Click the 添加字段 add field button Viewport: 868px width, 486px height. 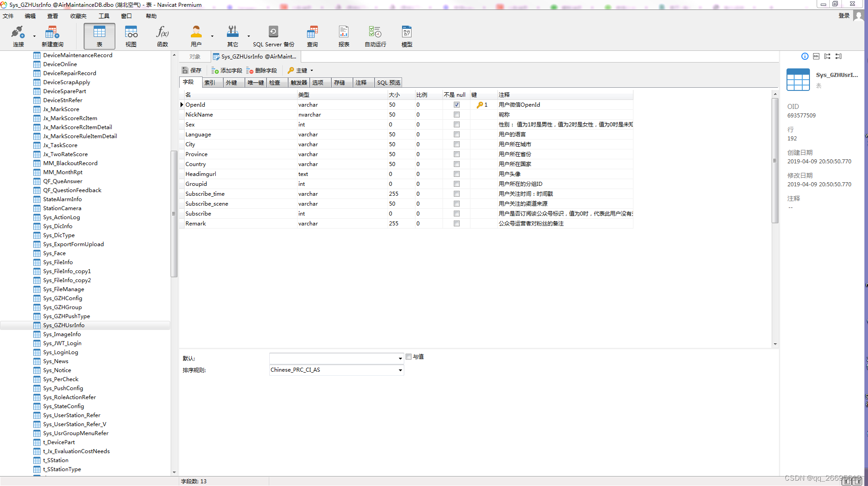(227, 71)
